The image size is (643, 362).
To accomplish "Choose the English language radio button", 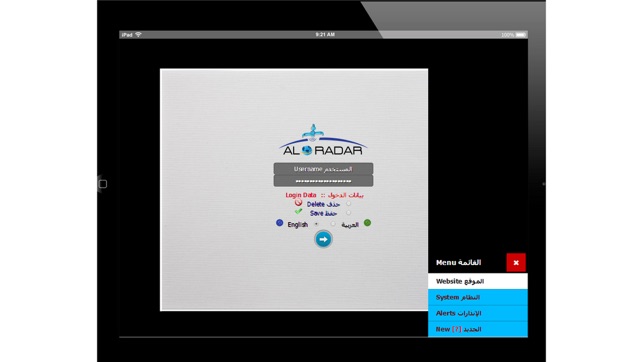I will coord(316,224).
